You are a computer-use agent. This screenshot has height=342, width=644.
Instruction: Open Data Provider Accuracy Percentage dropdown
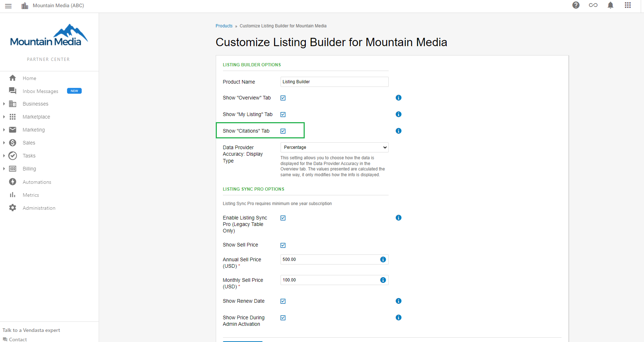pos(334,147)
